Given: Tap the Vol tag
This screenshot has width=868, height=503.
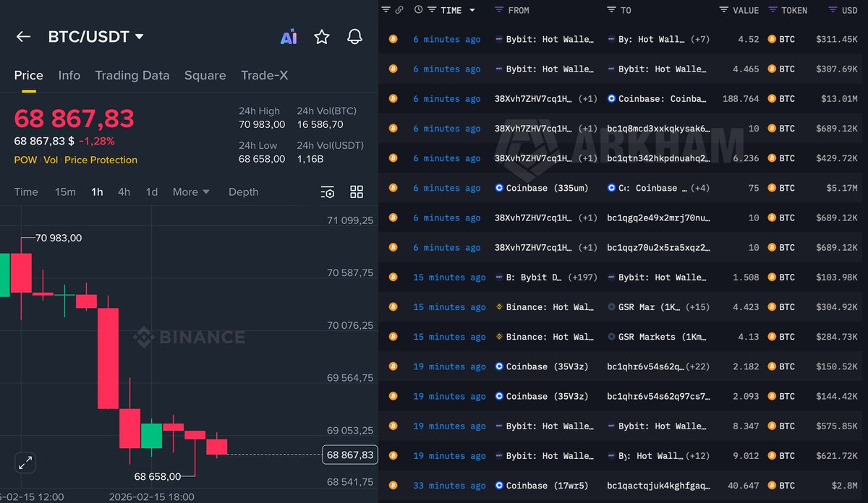Looking at the screenshot, I should coord(51,160).
